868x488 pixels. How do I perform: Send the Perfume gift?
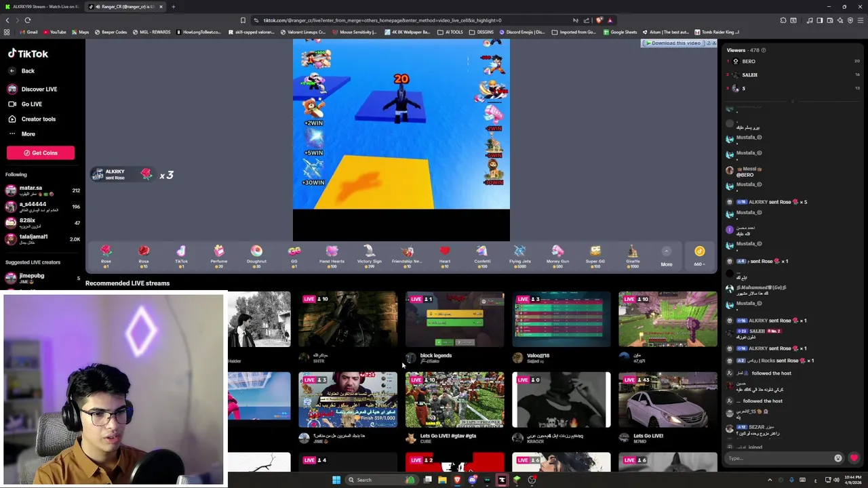coord(219,256)
